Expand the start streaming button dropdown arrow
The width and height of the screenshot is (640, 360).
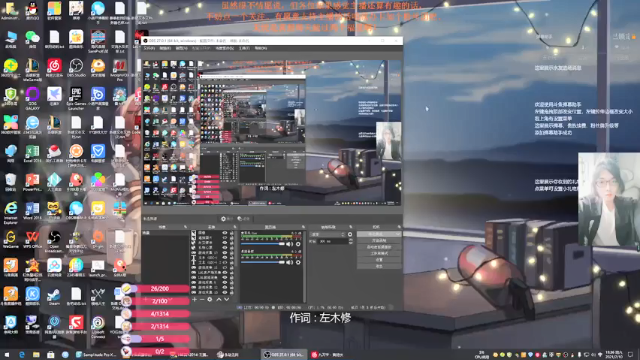coord(398,234)
